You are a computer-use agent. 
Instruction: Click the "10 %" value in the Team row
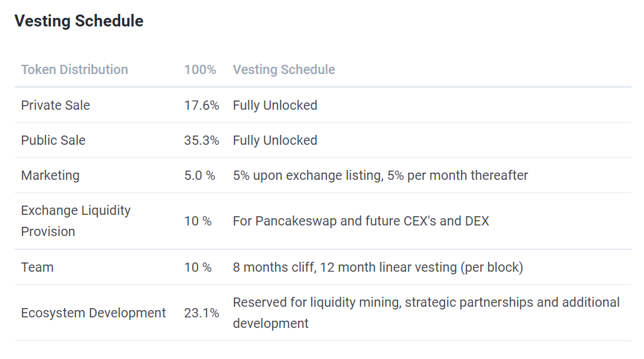tap(198, 267)
